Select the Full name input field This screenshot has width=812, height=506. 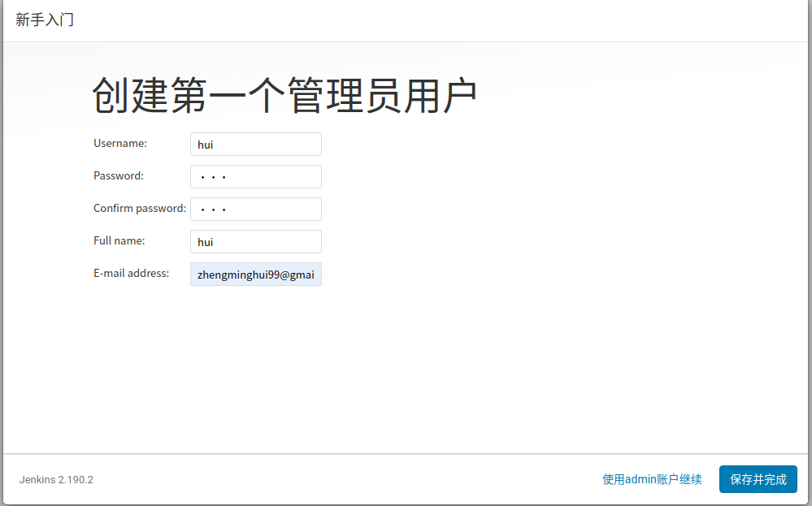tap(255, 241)
